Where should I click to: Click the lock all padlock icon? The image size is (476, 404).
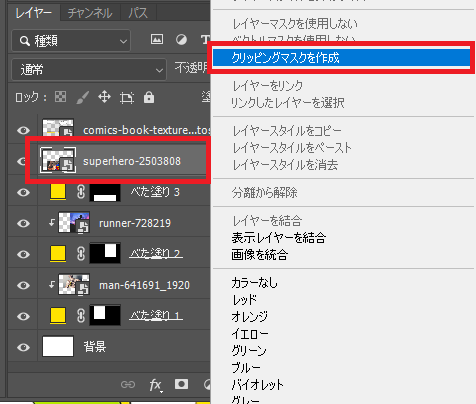[x=149, y=97]
